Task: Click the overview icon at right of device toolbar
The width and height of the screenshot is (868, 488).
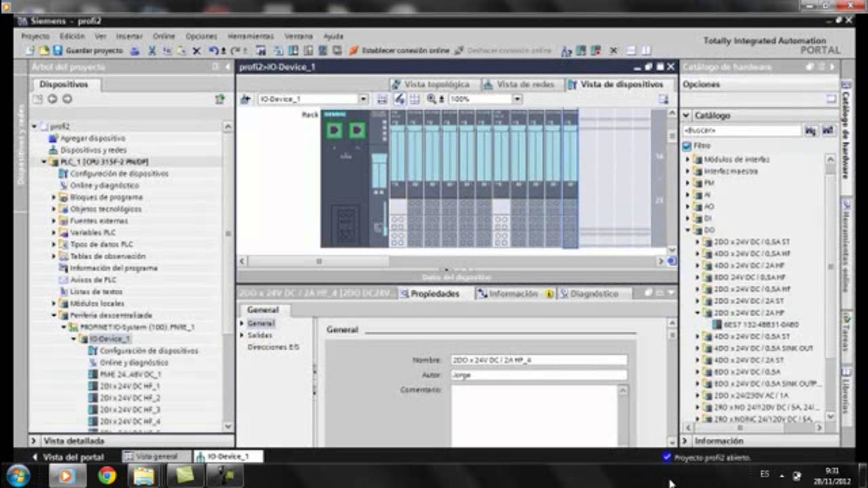Action: click(x=663, y=99)
